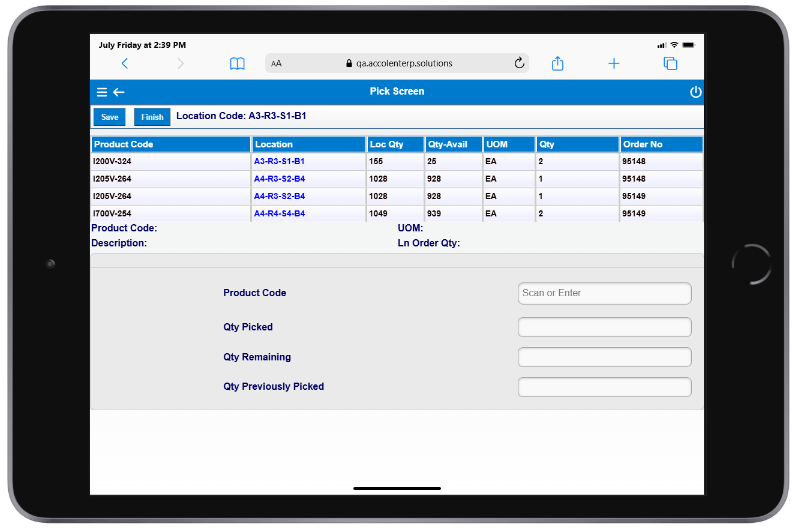798x528 pixels.
Task: Click the Save button
Action: 109,117
